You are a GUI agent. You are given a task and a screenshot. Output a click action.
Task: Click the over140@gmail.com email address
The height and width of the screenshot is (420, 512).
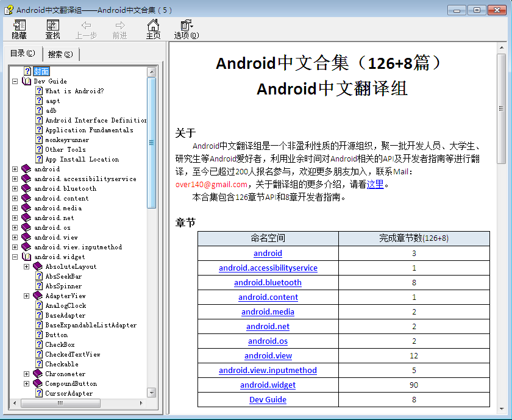pos(212,185)
